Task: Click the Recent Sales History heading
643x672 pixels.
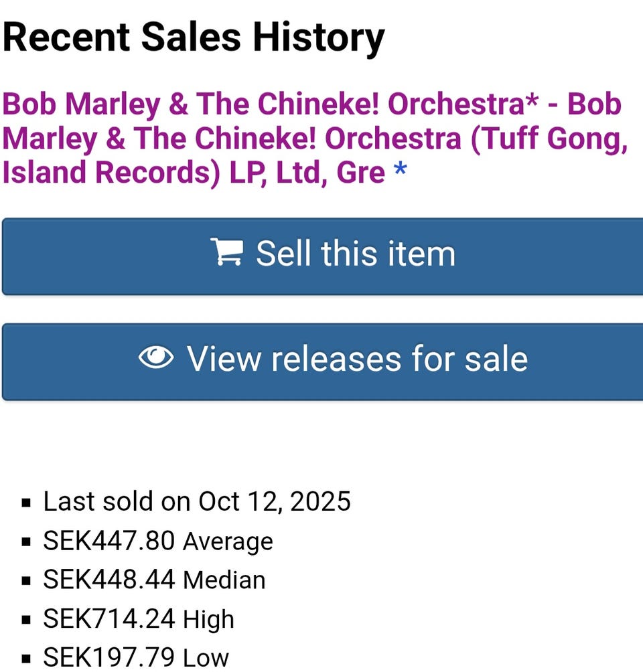Action: point(194,37)
